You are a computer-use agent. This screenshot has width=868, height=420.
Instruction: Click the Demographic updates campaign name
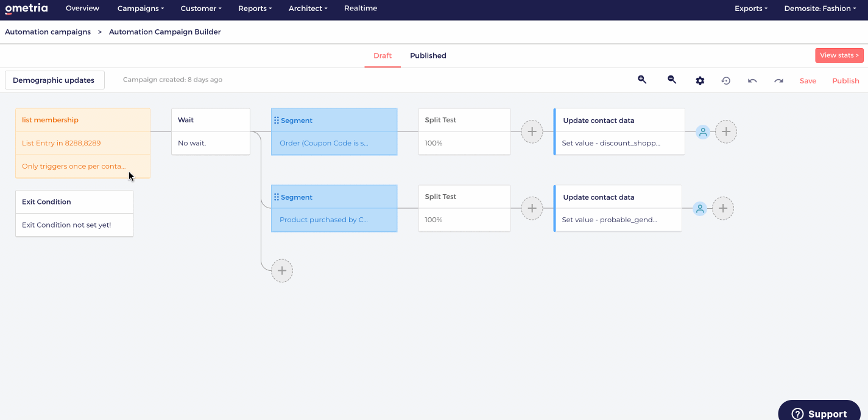[x=55, y=80]
